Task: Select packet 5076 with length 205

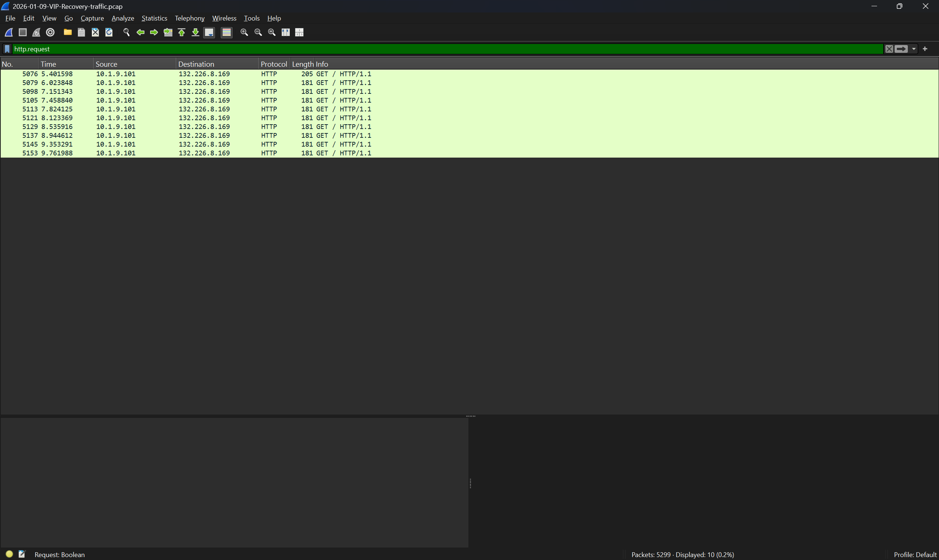Action: (x=469, y=74)
